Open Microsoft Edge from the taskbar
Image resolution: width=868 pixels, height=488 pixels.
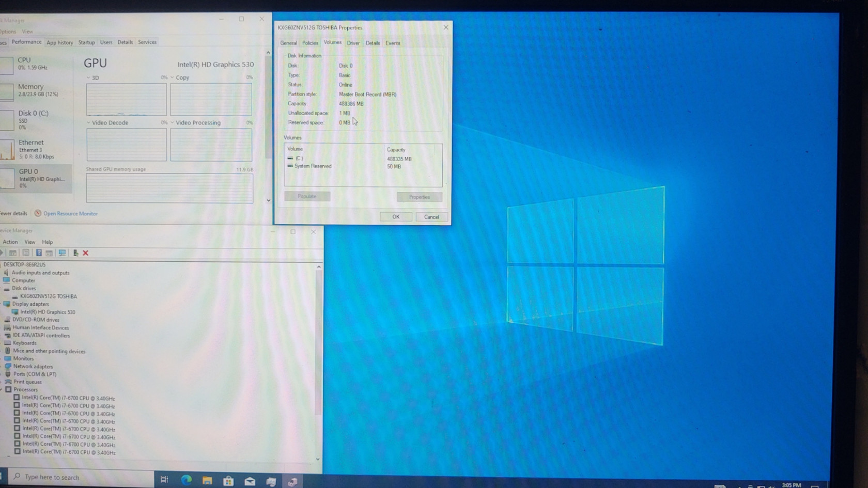tap(186, 480)
